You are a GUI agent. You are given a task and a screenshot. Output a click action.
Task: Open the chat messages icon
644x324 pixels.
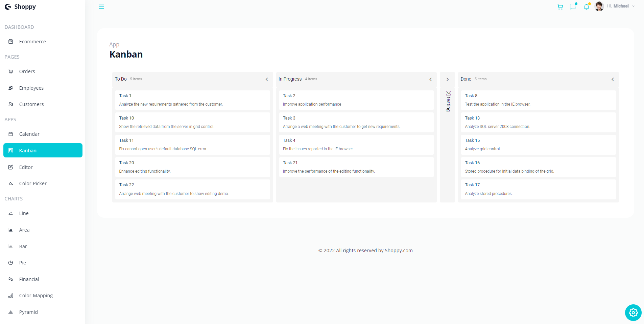coord(573,6)
